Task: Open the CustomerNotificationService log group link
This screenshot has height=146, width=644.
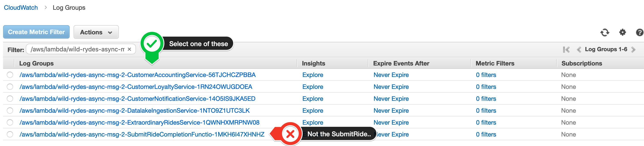Action: [x=137, y=99]
